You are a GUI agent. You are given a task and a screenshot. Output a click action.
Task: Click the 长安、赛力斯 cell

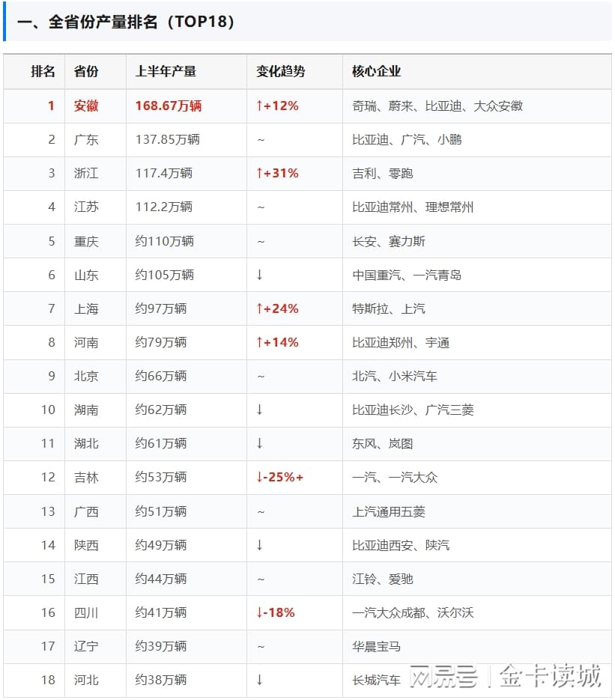389,242
